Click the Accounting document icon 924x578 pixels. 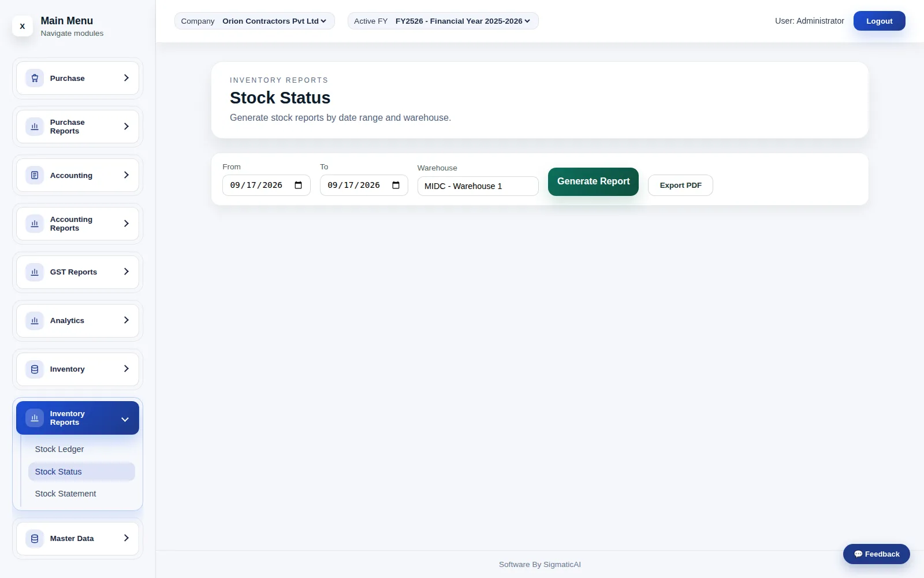coord(35,175)
